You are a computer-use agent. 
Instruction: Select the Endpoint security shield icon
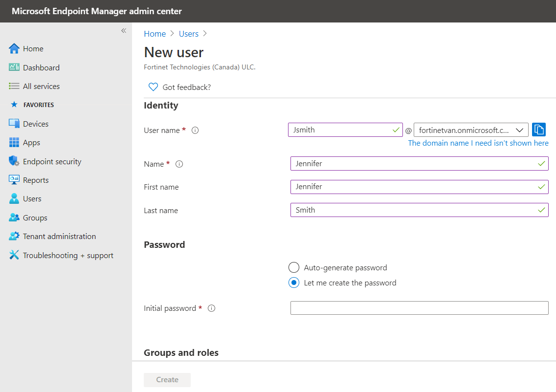[14, 161]
